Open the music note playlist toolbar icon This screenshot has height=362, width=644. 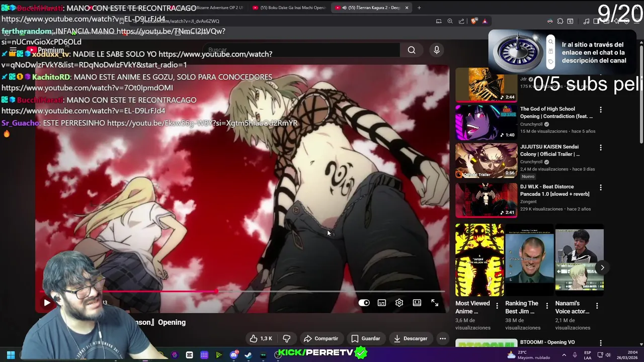[587, 21]
